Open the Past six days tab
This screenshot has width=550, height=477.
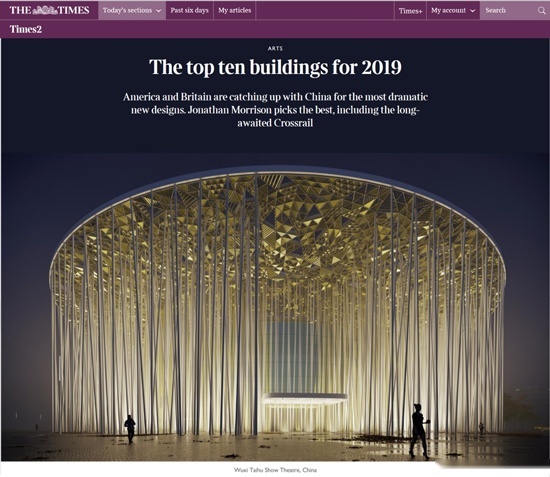189,11
